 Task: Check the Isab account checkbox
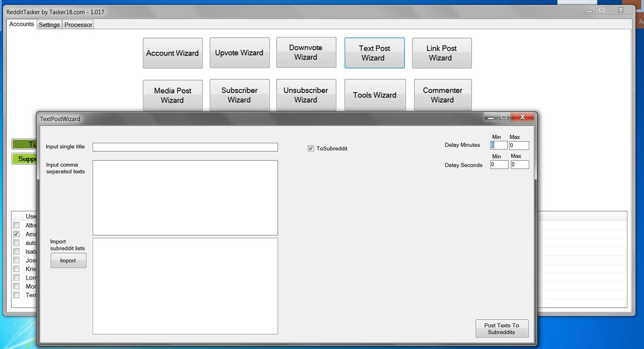click(16, 251)
